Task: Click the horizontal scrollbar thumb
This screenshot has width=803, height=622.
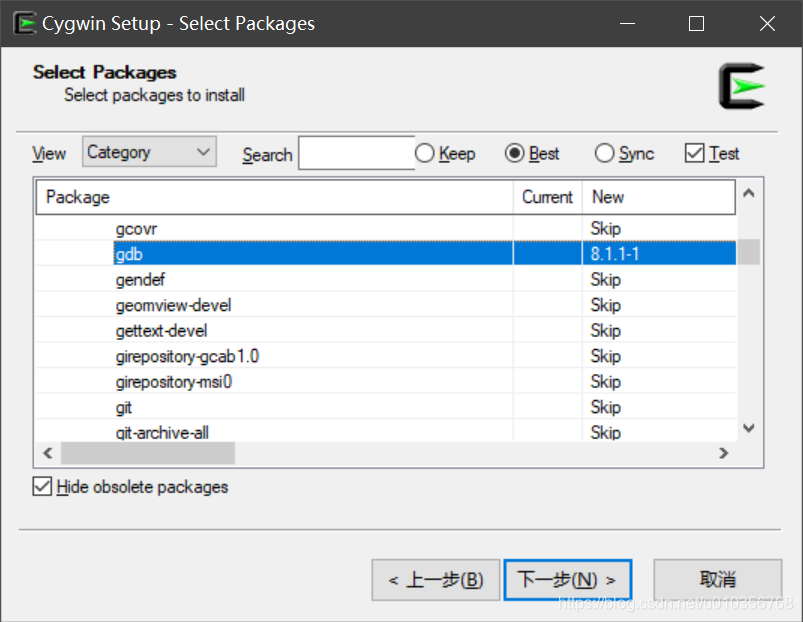Action: click(x=148, y=453)
